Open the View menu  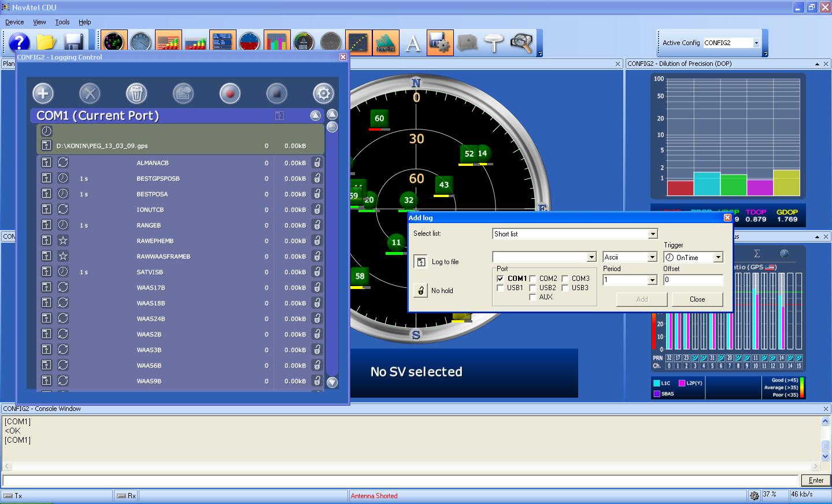point(39,22)
